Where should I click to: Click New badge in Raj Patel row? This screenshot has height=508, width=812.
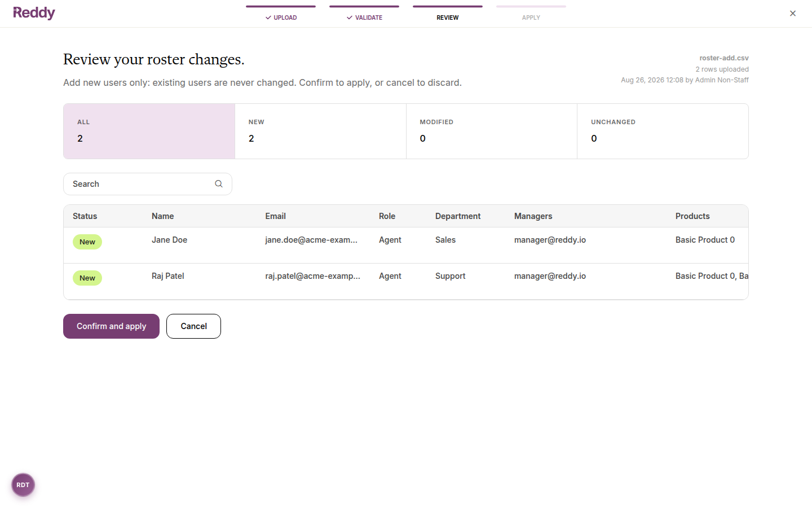[87, 278]
